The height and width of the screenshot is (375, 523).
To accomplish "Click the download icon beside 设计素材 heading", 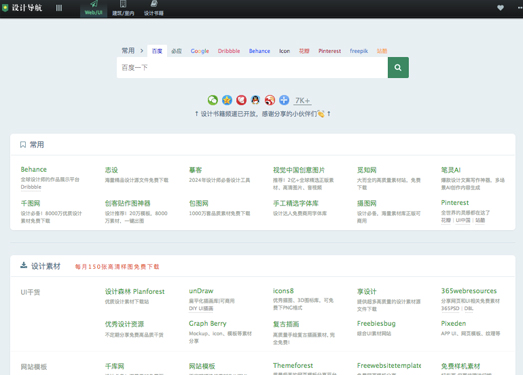I will pyautogui.click(x=23, y=265).
